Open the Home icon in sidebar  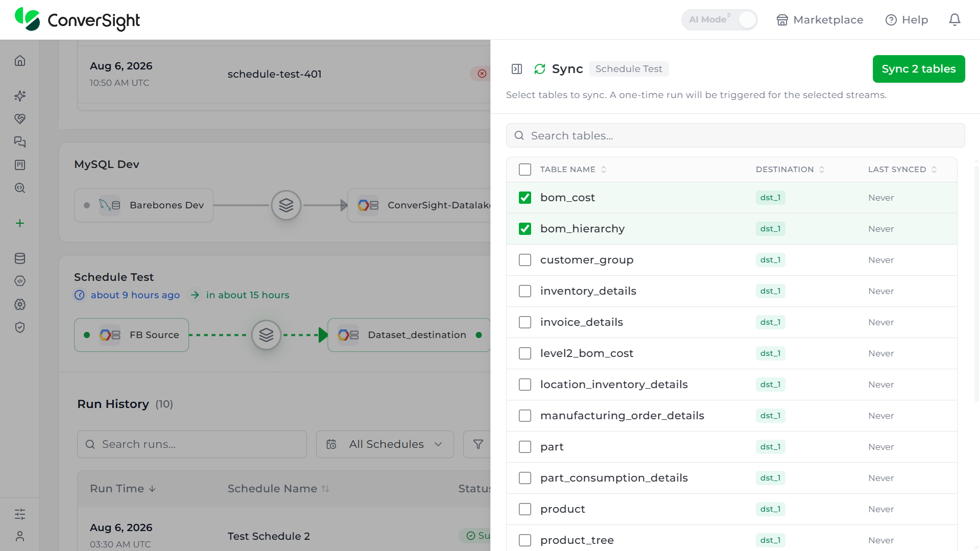click(x=20, y=61)
